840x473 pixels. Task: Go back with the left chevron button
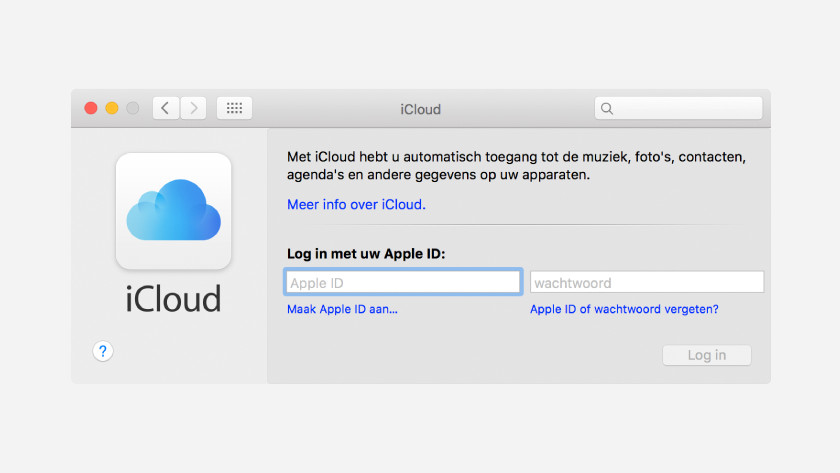(x=166, y=108)
